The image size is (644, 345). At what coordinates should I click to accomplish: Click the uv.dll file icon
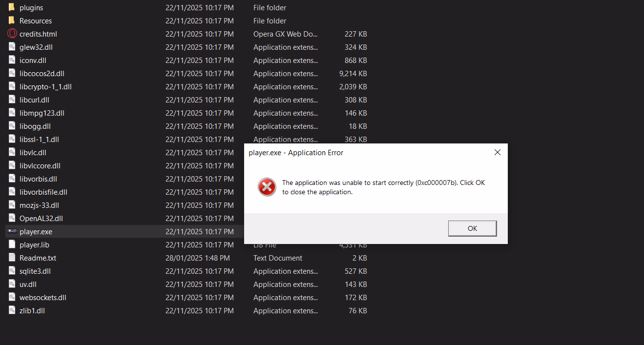coord(12,284)
